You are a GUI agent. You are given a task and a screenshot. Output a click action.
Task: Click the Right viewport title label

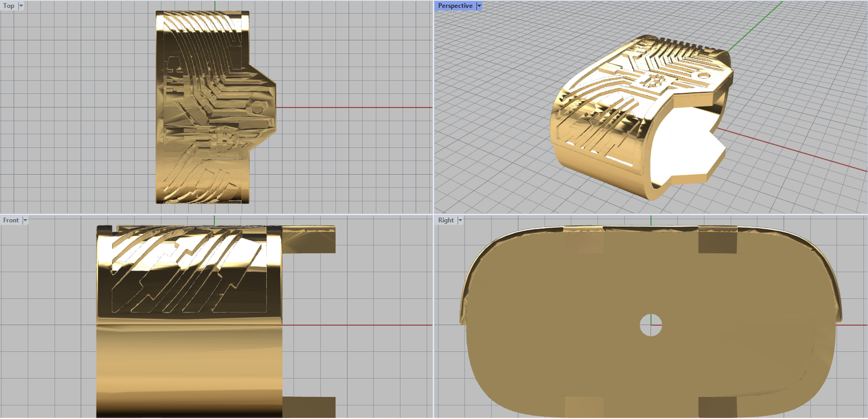click(x=445, y=220)
